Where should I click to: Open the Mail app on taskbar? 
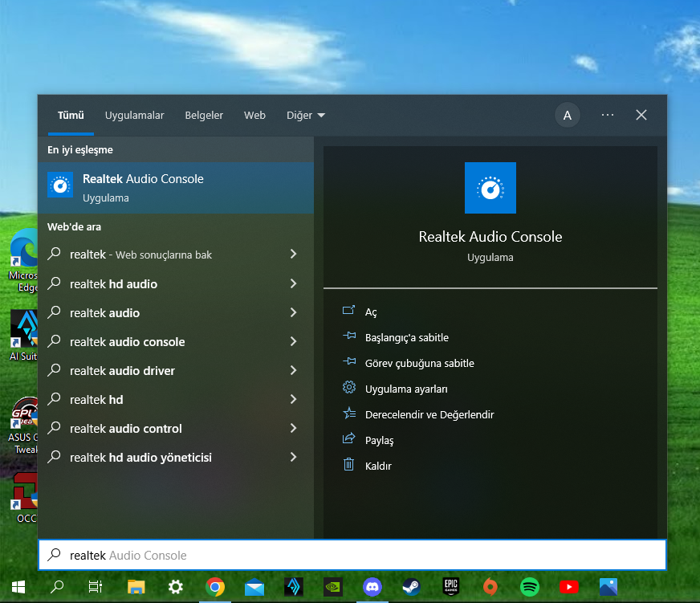click(254, 587)
